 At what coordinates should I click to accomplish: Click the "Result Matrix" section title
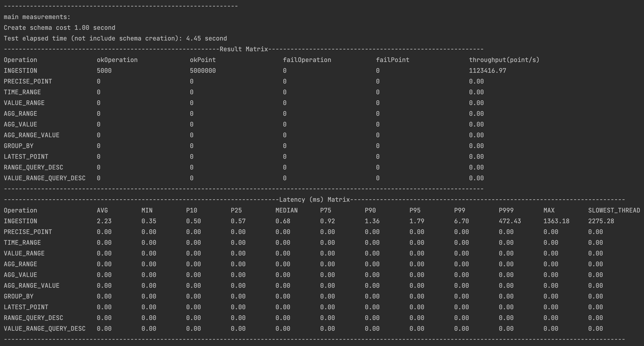tap(244, 49)
